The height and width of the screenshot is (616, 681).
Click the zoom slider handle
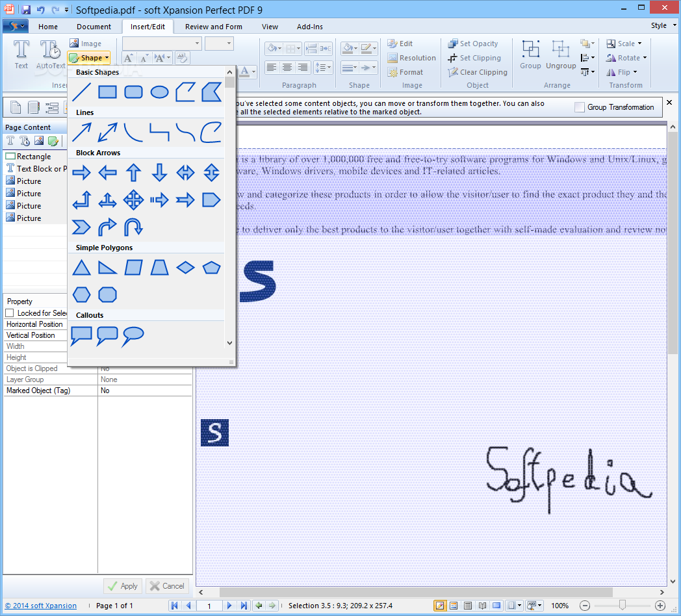(623, 605)
